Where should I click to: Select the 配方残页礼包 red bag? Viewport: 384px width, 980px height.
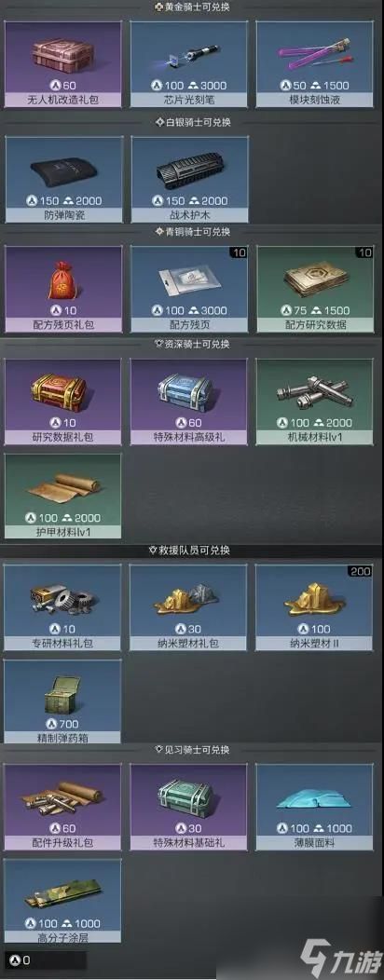[x=63, y=289]
